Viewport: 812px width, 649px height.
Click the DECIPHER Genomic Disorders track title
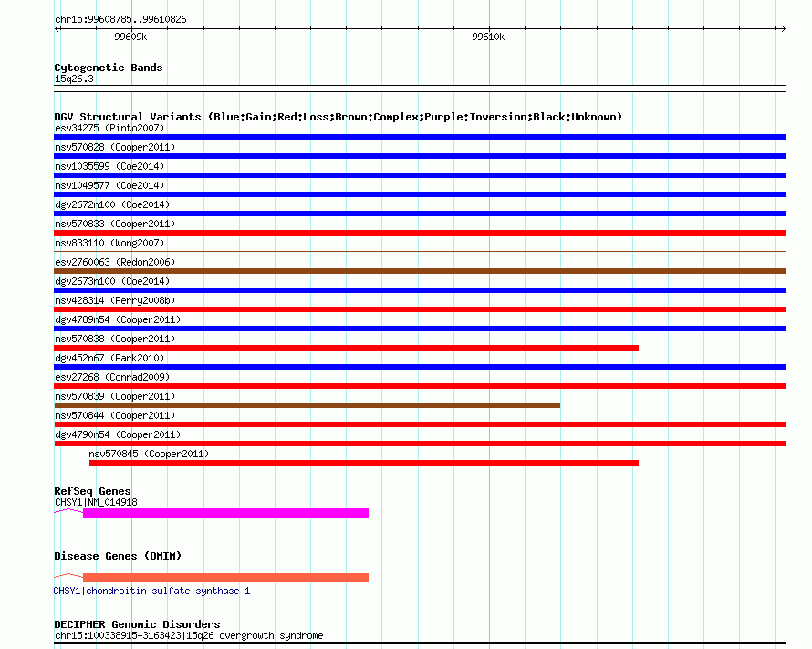click(137, 624)
